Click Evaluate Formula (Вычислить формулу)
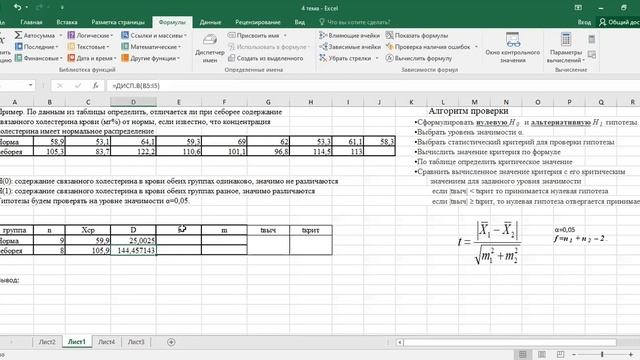This screenshot has height=360, width=640. (418, 58)
